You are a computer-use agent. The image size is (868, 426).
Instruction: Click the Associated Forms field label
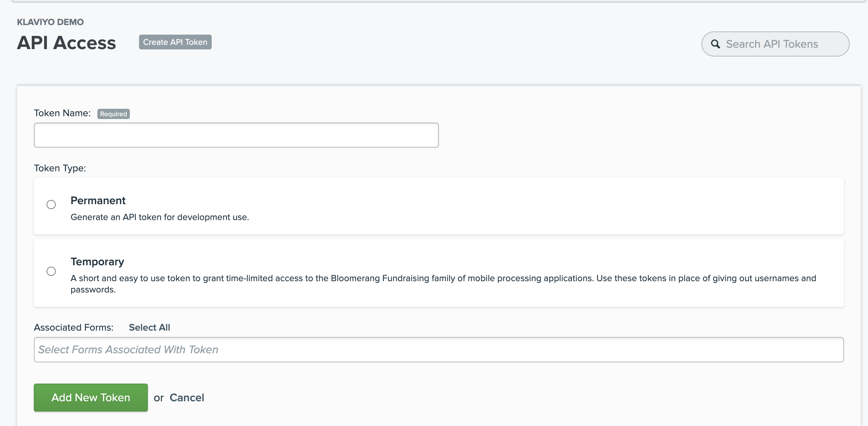(73, 327)
